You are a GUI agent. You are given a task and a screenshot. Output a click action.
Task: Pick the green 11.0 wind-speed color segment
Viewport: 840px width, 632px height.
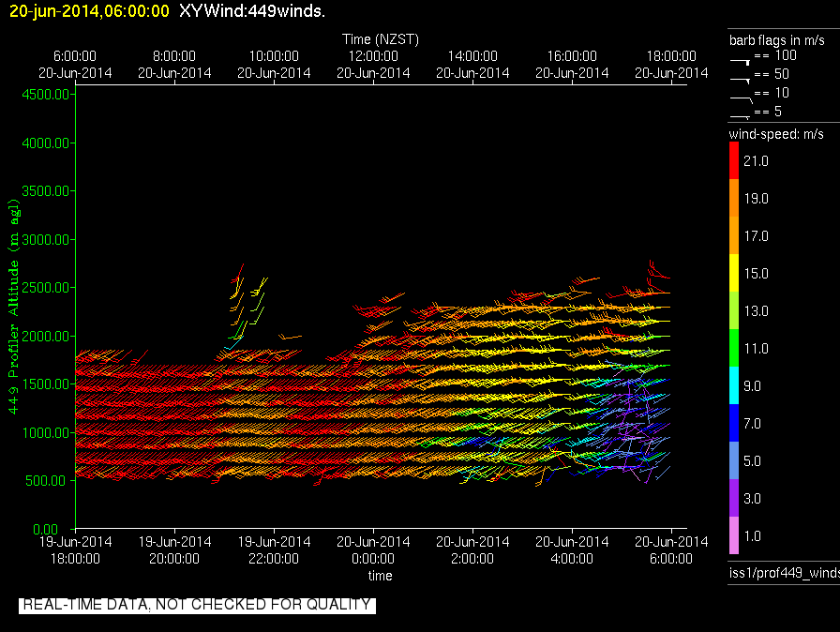pyautogui.click(x=734, y=348)
